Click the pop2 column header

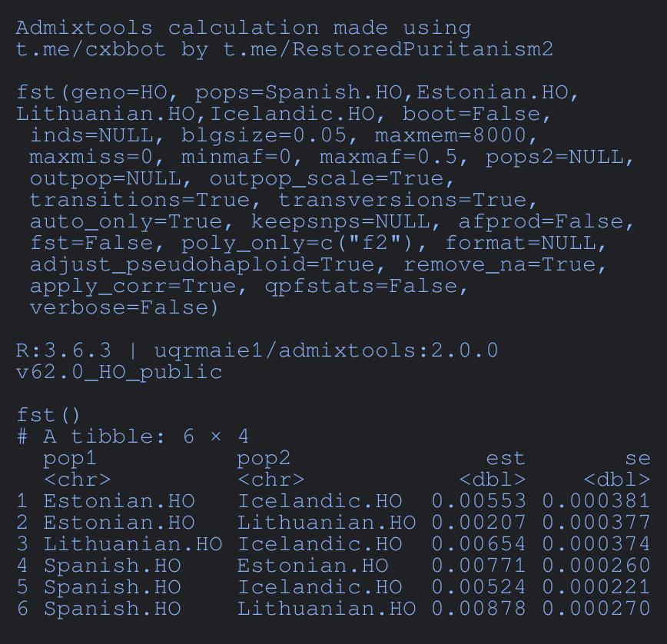pos(264,459)
